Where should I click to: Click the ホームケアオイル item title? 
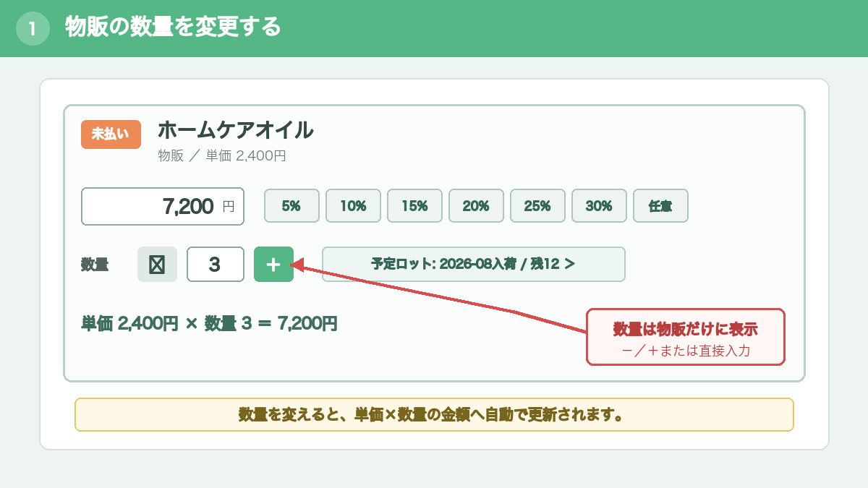(x=235, y=130)
